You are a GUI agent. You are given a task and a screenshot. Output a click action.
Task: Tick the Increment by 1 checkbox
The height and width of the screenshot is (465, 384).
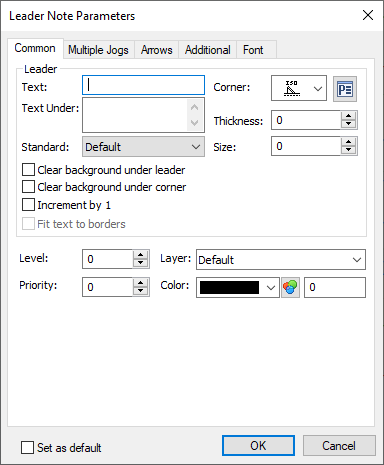point(28,205)
